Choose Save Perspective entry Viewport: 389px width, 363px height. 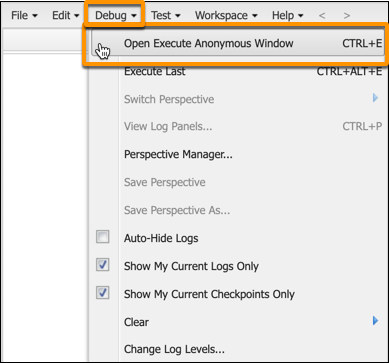click(238, 182)
